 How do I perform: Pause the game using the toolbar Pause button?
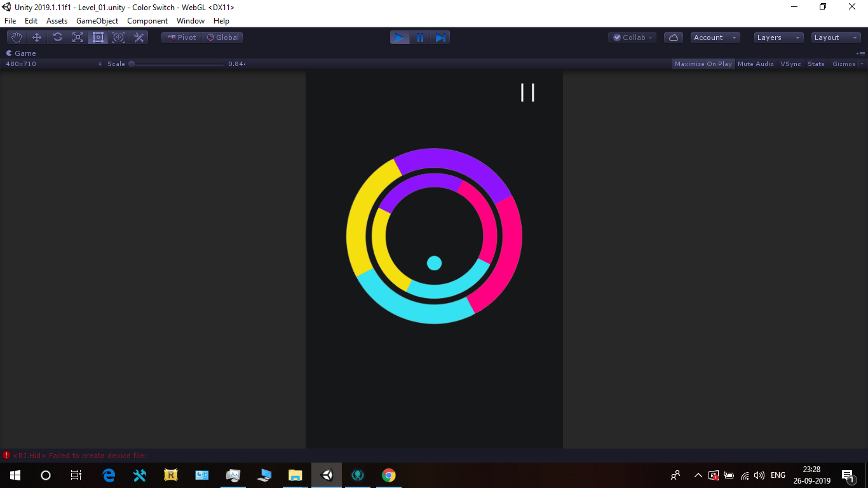(x=420, y=37)
